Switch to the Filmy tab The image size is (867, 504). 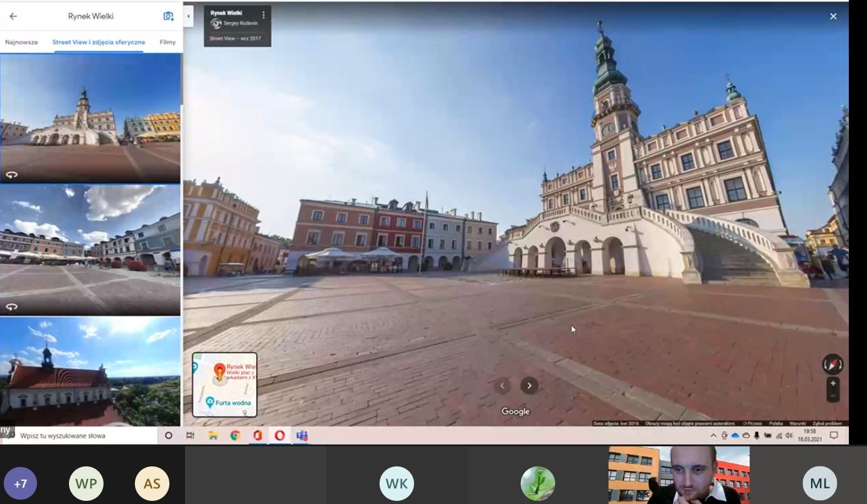tap(168, 42)
